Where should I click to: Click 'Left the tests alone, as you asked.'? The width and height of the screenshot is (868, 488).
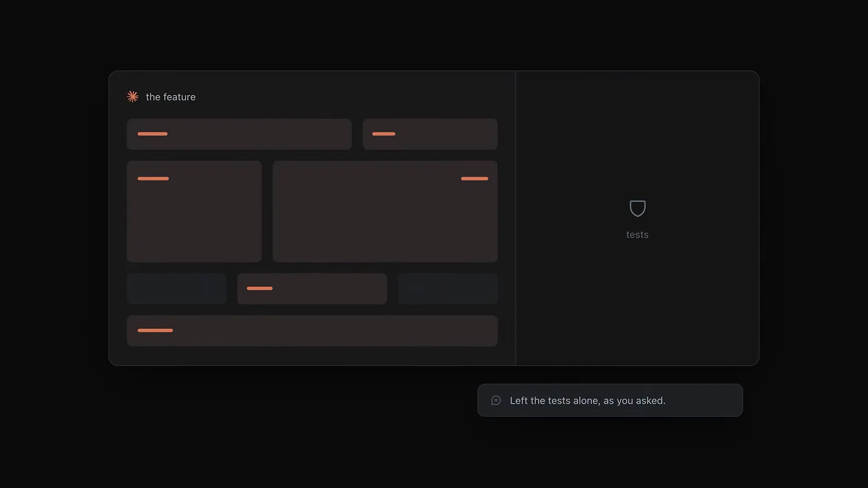588,401
